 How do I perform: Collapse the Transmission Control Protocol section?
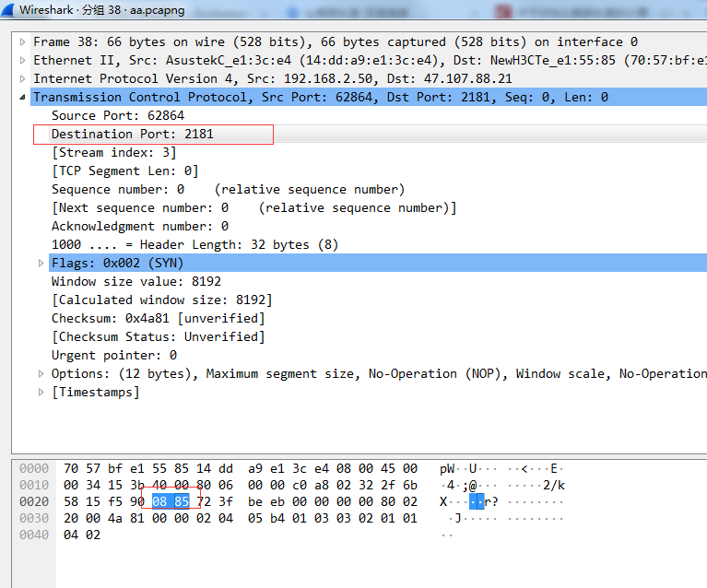[22, 97]
